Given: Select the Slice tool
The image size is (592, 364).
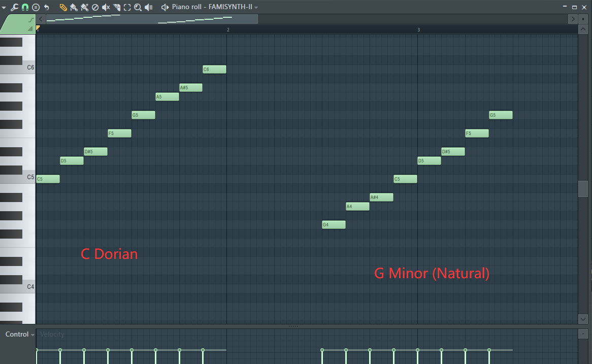Looking at the screenshot, I should pyautogui.click(x=116, y=7).
